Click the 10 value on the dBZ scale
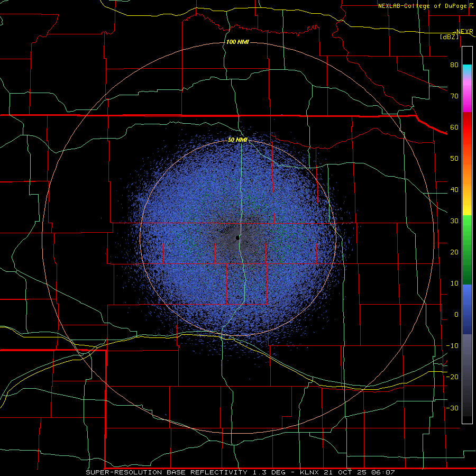 [x=454, y=283]
